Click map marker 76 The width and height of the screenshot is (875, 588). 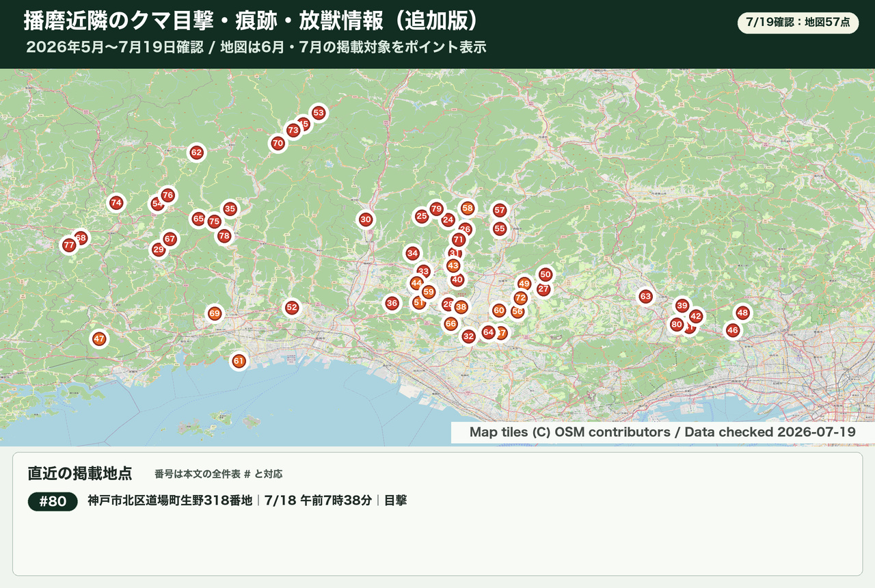[x=167, y=196]
